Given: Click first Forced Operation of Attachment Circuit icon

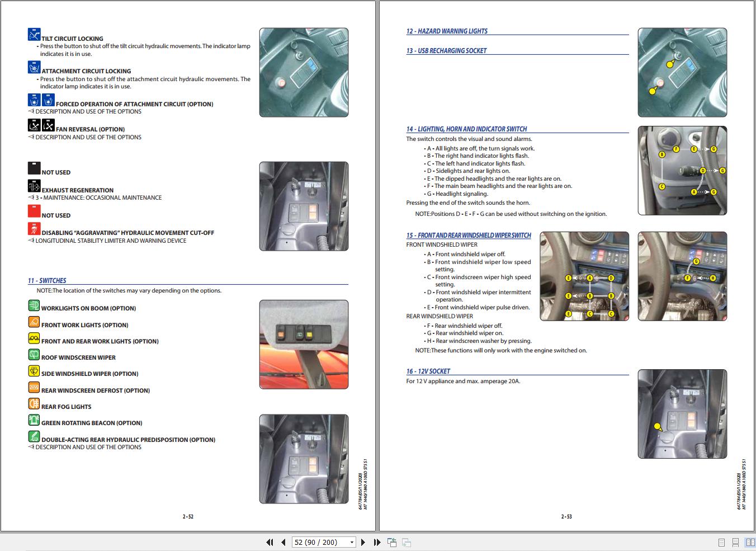Looking at the screenshot, I should pyautogui.click(x=34, y=100).
